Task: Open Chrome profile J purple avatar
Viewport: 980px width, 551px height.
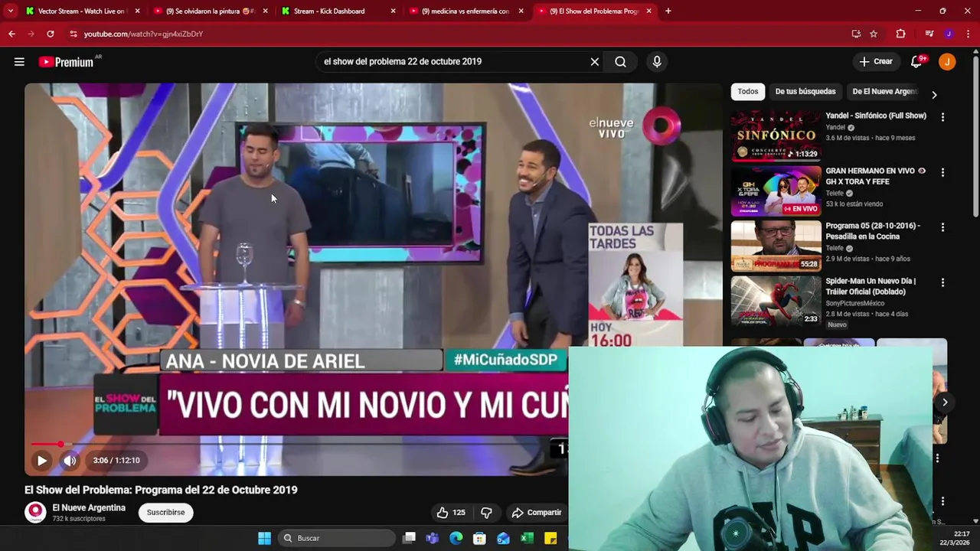Action: [949, 34]
